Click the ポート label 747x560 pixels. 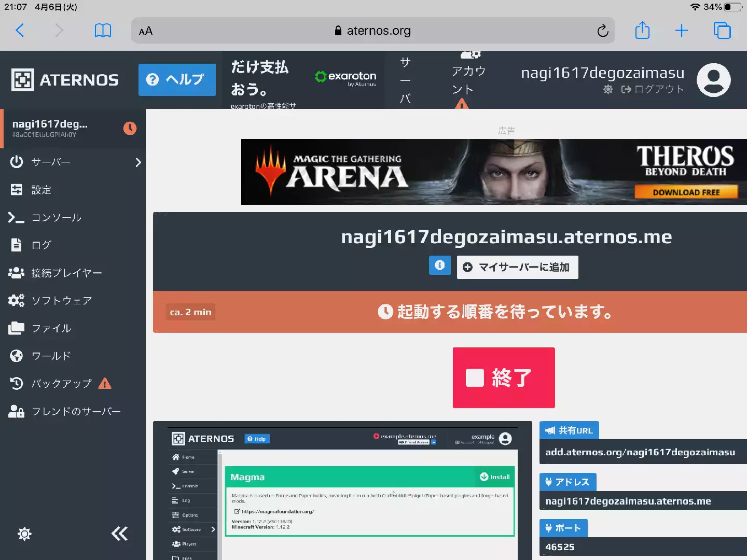click(x=563, y=528)
